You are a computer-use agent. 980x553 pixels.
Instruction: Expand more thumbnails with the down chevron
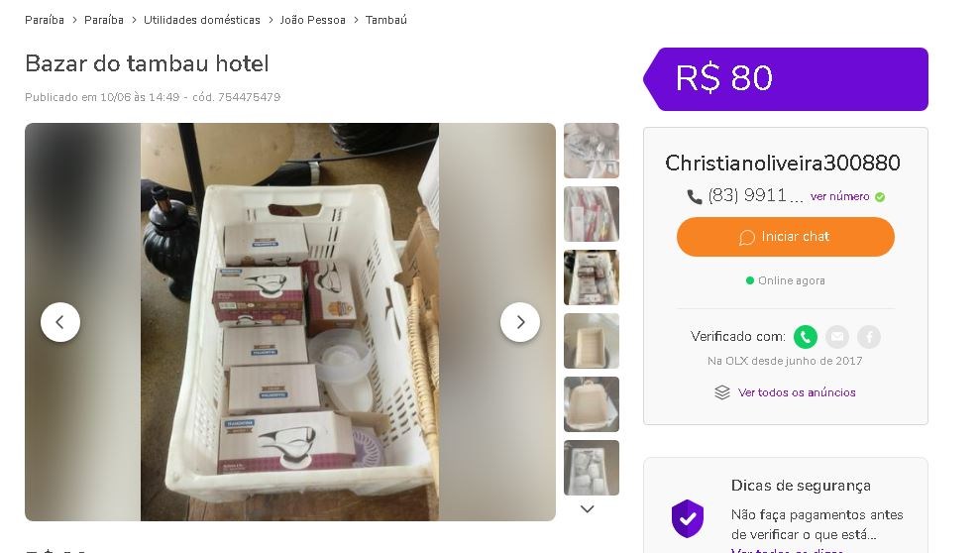[587, 509]
